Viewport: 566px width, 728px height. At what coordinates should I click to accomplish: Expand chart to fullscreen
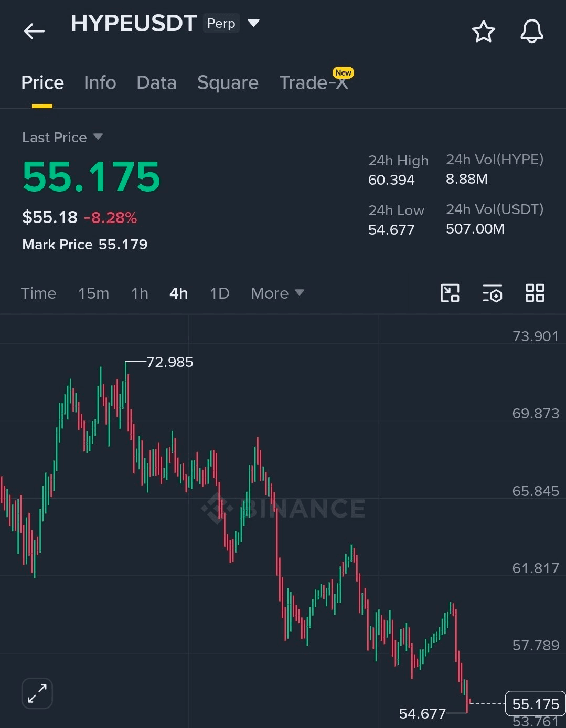tap(37, 693)
